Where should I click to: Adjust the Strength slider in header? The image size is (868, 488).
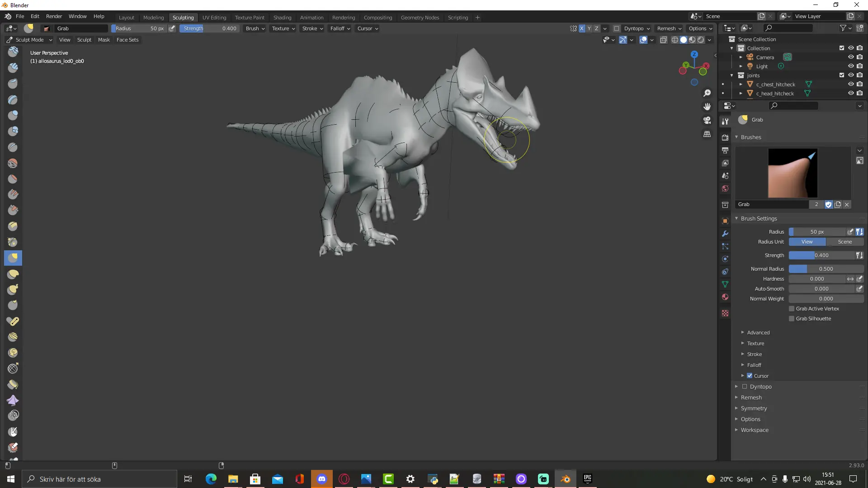(x=209, y=28)
